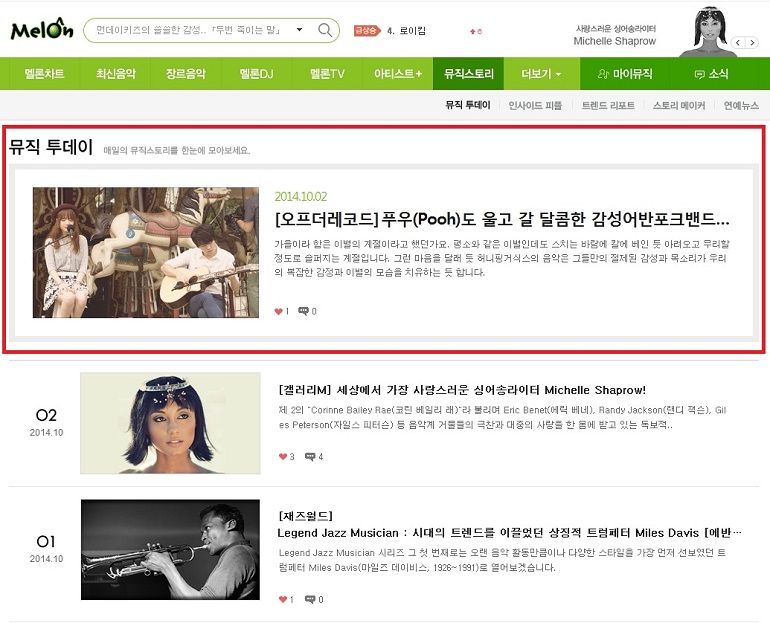Image resolution: width=770 pixels, height=623 pixels.
Task: Switch to 스토리 메이커 sub-tab
Action: click(x=679, y=105)
